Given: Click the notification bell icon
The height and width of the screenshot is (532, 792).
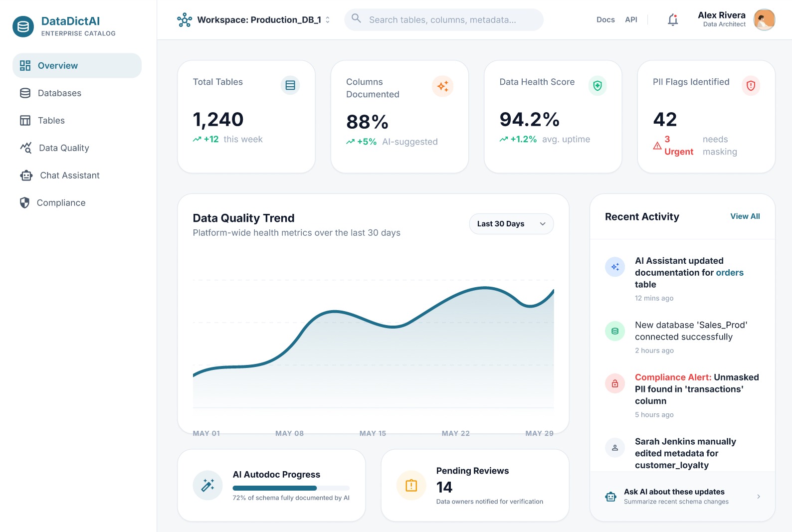Looking at the screenshot, I should (x=673, y=20).
